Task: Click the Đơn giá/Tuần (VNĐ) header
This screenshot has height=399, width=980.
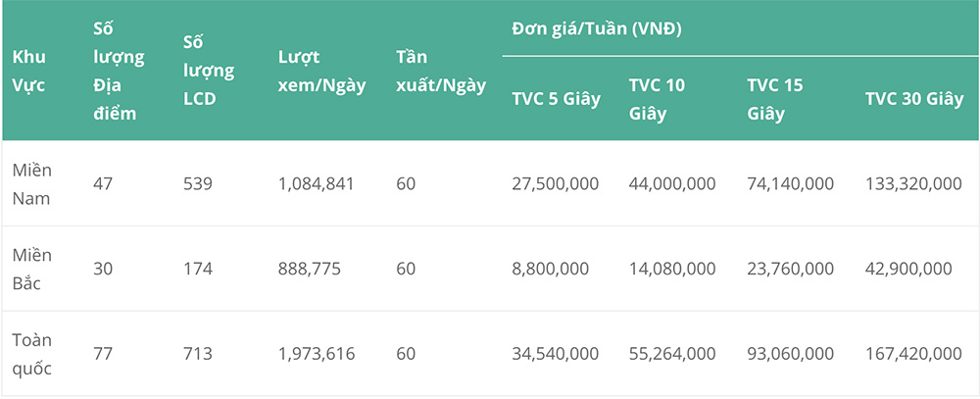Action: (596, 27)
